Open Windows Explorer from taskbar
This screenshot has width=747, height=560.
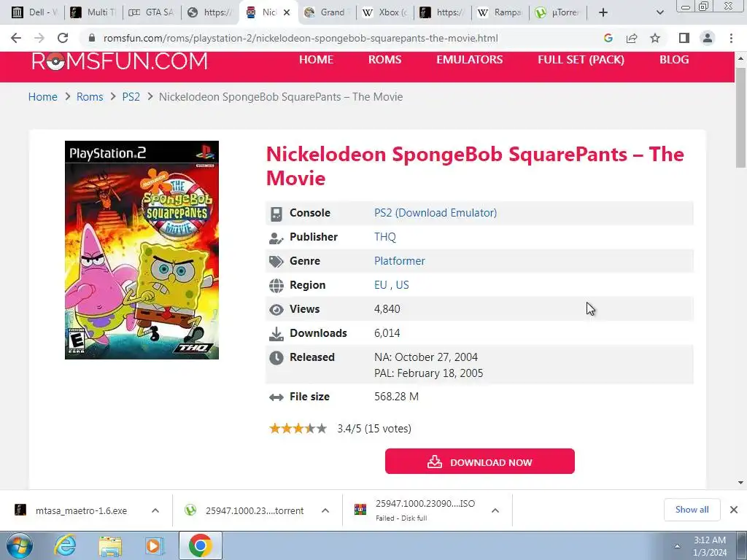[x=110, y=545]
